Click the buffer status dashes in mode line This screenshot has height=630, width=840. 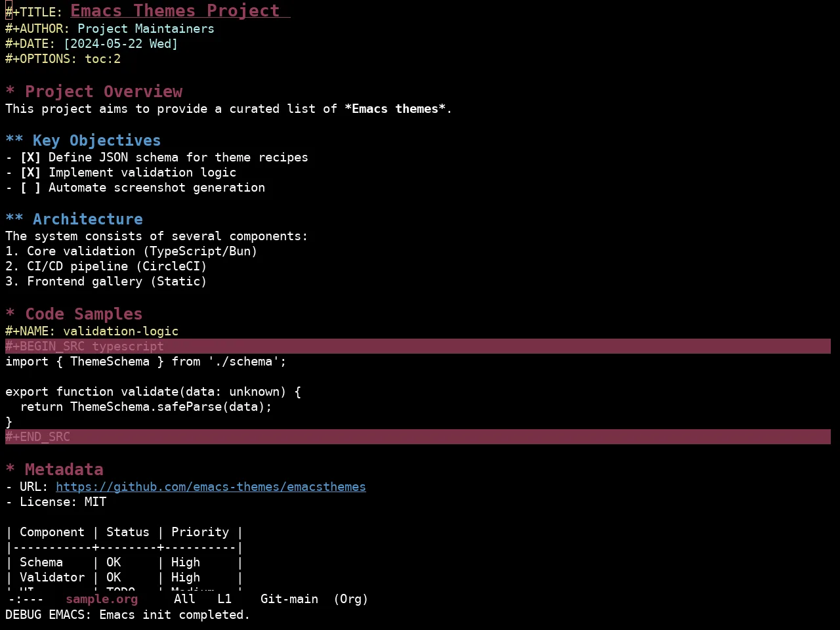(26, 599)
